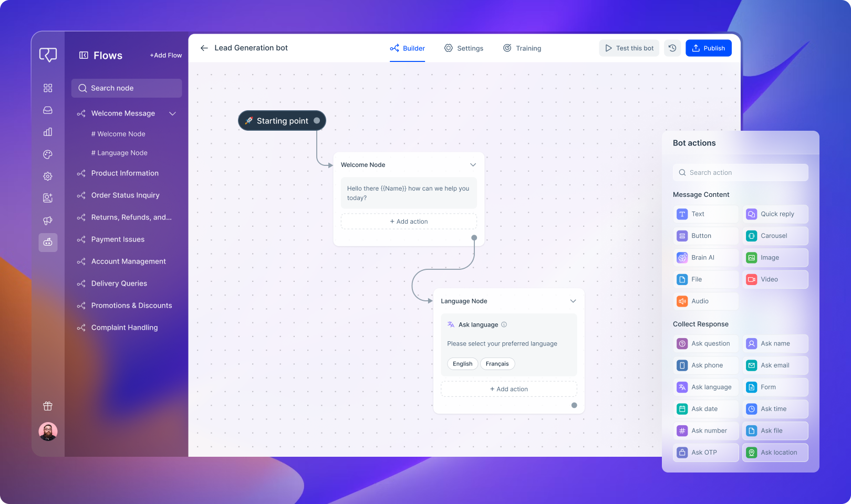Collapse the Welcome Node card
Screen dimensions: 851x504
tap(473, 164)
